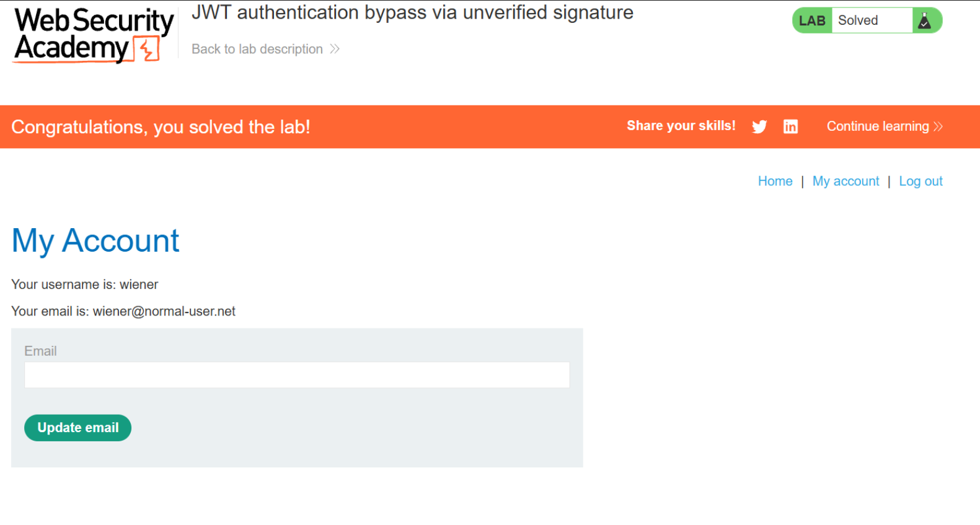Open the Home navigation link

coord(775,181)
